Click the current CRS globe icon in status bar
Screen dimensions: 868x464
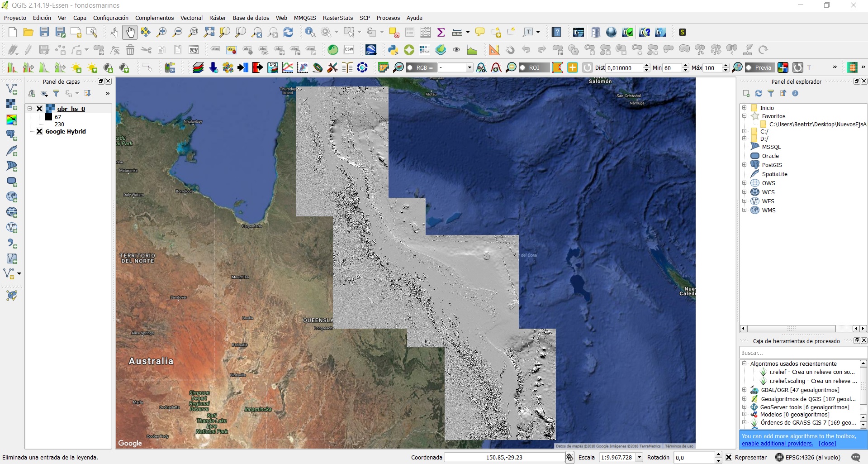(x=779, y=457)
